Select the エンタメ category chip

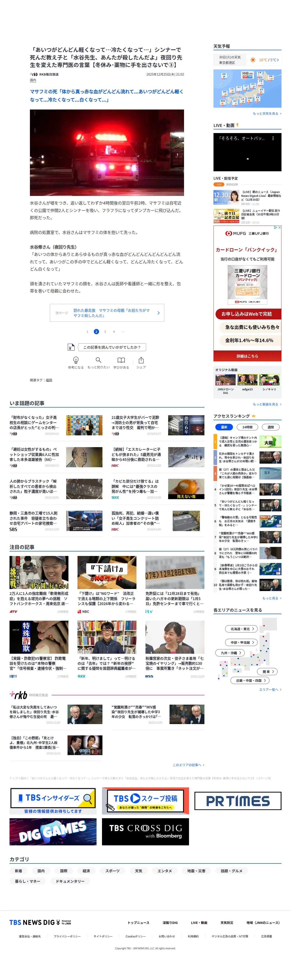(165, 870)
